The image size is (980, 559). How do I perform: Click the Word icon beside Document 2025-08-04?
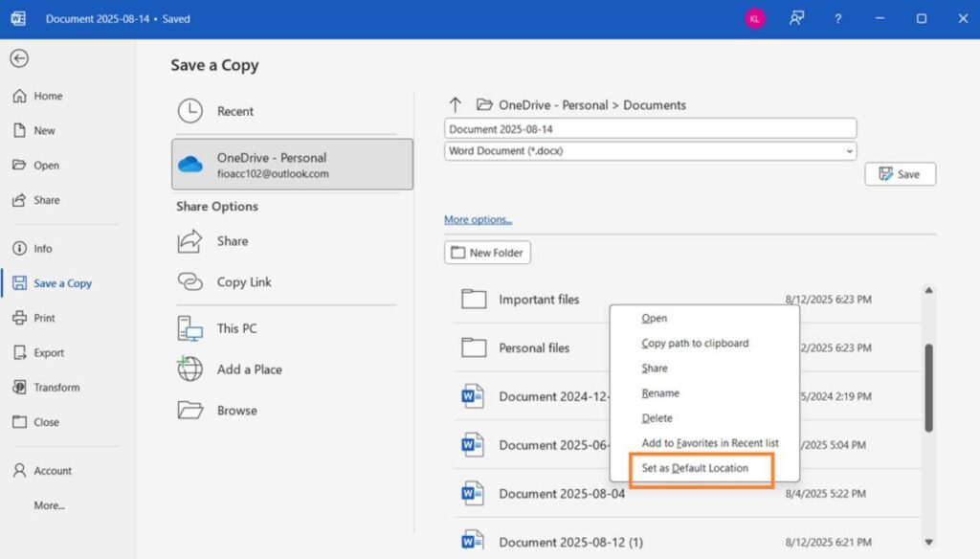point(473,493)
